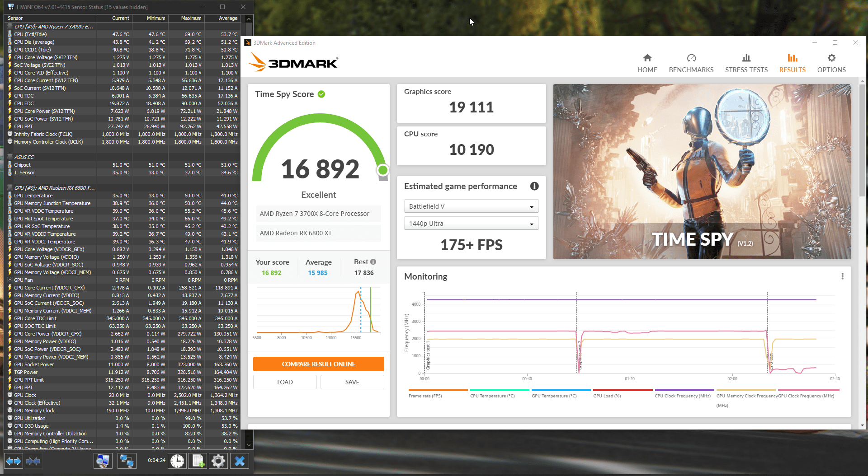The width and height of the screenshot is (868, 476).
Task: Click Compare Result Online button
Action: tap(319, 364)
